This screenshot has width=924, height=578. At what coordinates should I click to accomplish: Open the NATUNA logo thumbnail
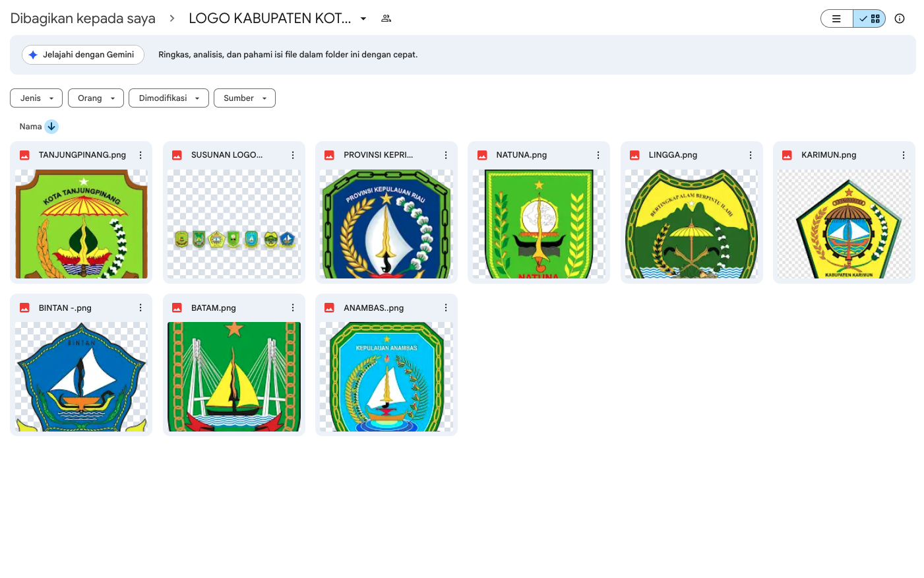[539, 224]
